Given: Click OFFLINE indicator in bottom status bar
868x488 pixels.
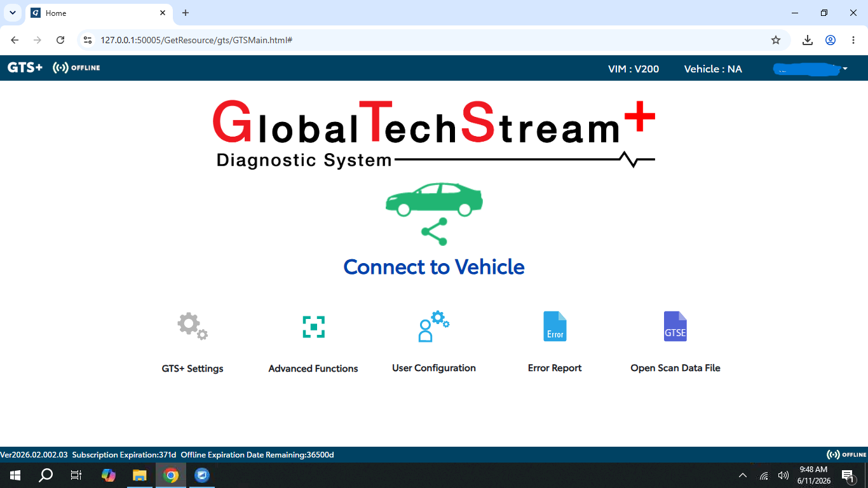Looking at the screenshot, I should 846,454.
